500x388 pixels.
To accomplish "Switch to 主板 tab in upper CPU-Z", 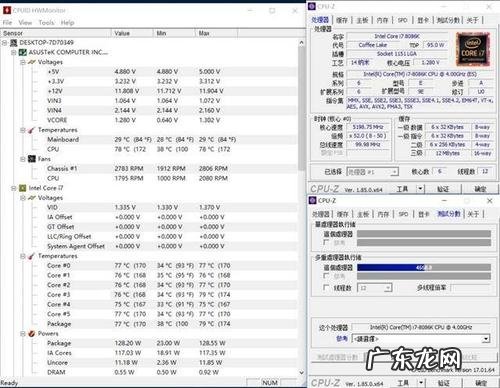I will tap(362, 20).
